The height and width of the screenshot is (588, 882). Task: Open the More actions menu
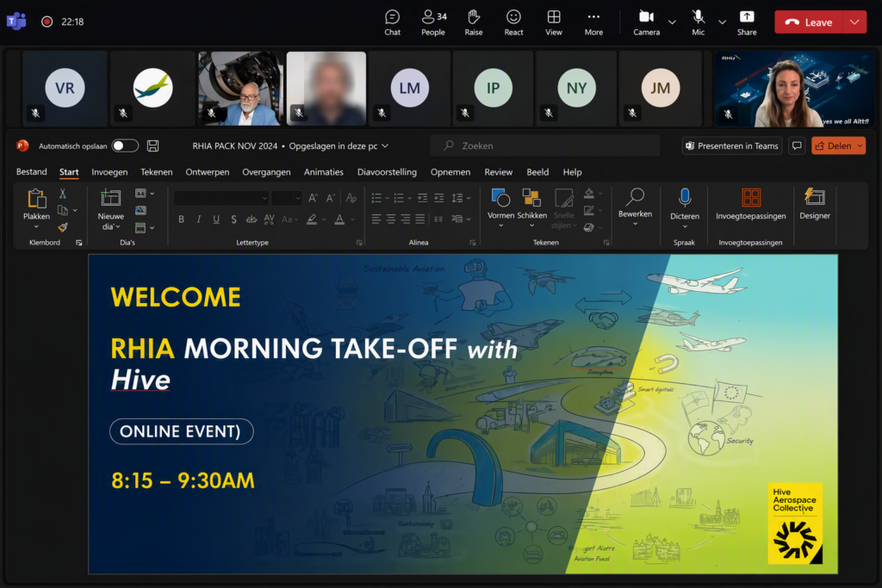593,22
